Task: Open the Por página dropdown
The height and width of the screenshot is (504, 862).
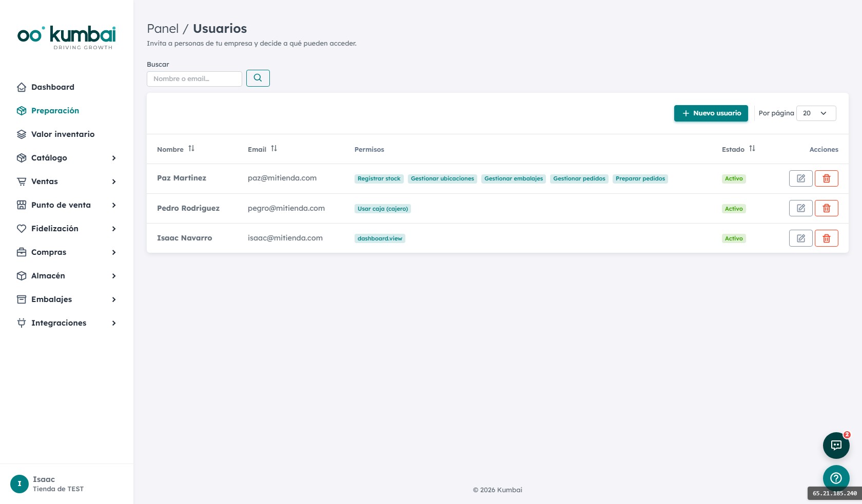Action: (816, 113)
